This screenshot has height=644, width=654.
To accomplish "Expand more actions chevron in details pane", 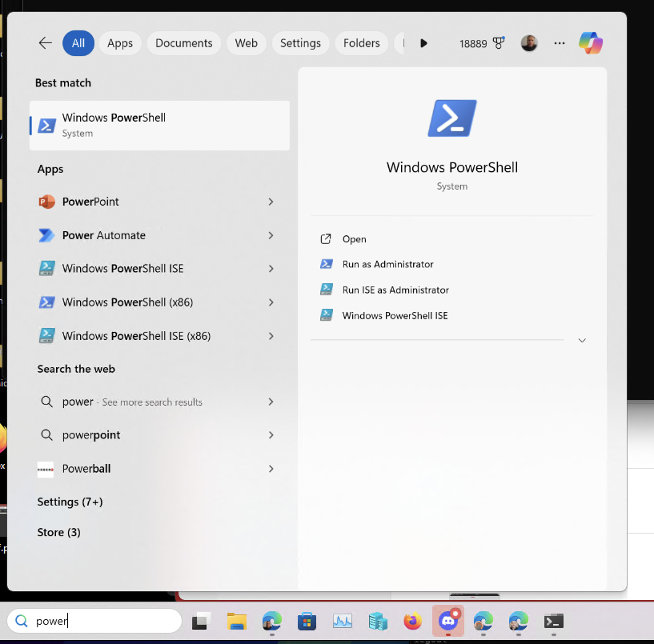I will click(x=582, y=340).
